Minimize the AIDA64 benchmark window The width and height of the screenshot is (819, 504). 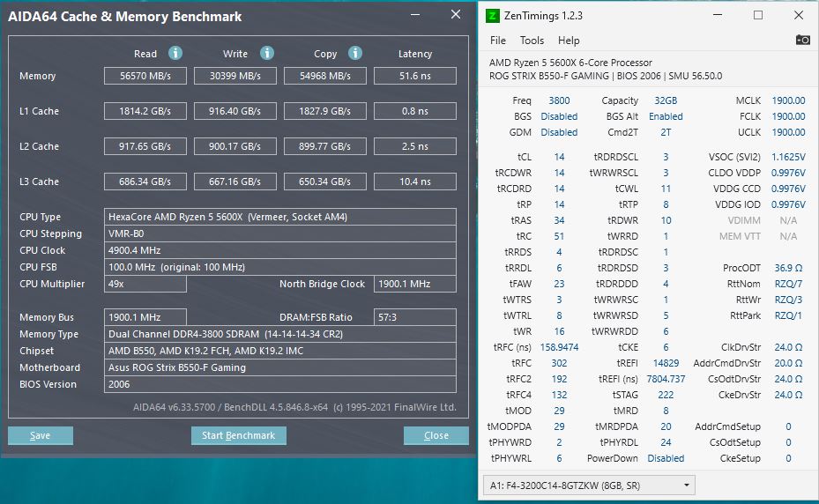point(415,15)
